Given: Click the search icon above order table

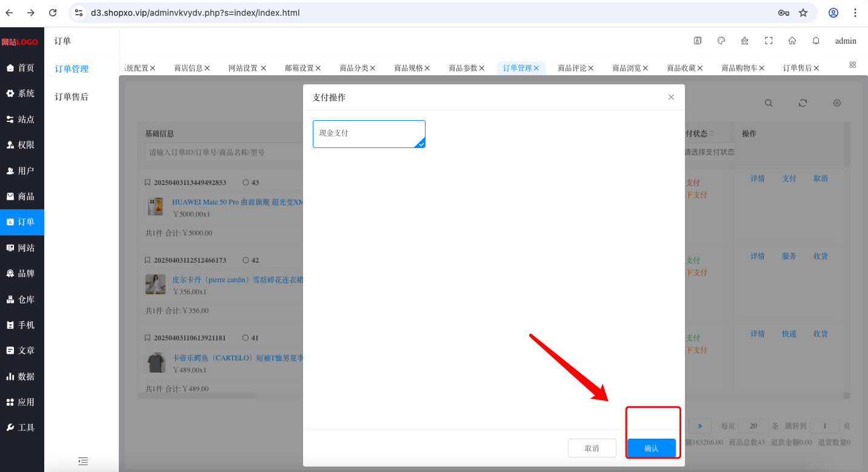Looking at the screenshot, I should click(769, 103).
